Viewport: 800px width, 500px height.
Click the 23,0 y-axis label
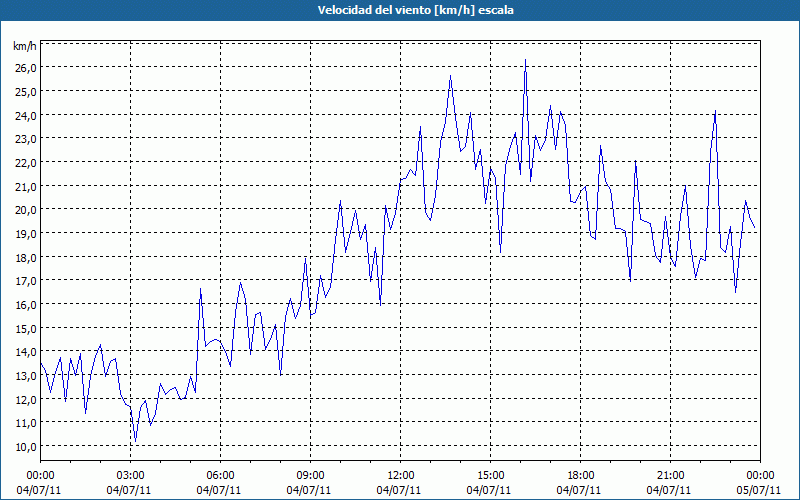click(x=25, y=139)
